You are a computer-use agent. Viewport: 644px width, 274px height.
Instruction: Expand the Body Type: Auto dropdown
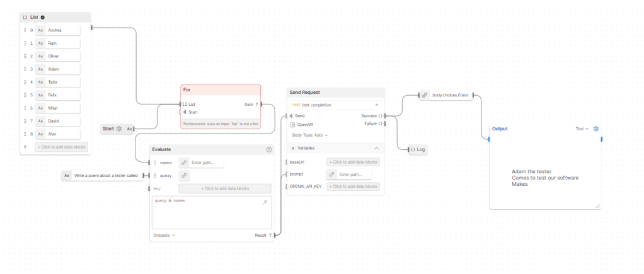coord(310,135)
